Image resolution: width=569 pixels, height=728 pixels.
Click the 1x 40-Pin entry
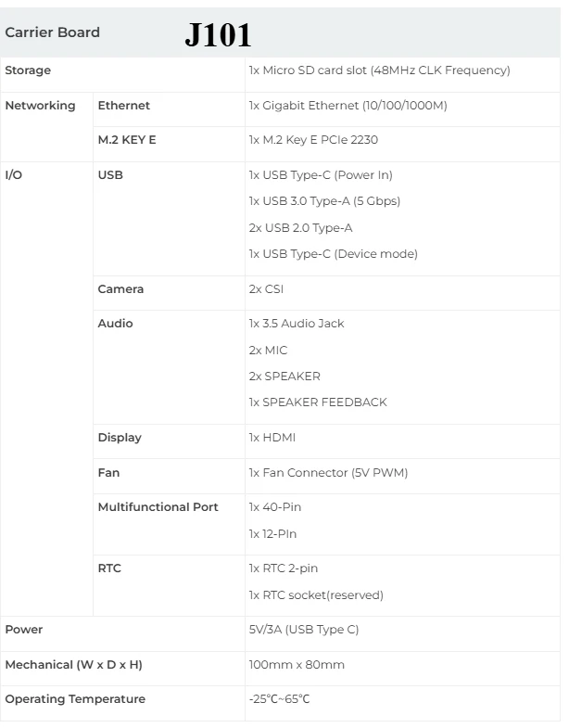coord(275,507)
